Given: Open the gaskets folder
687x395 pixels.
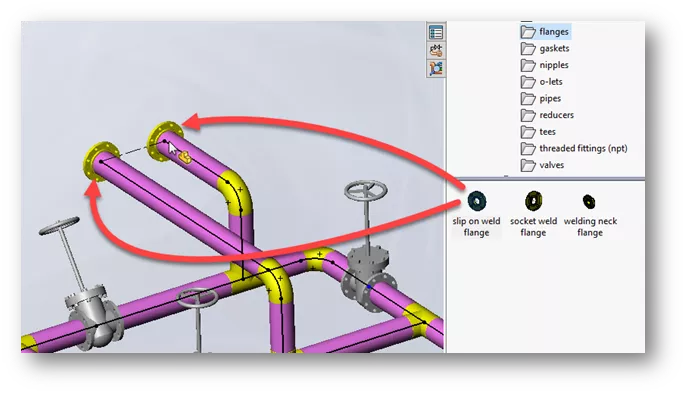Looking at the screenshot, I should coord(545,48).
